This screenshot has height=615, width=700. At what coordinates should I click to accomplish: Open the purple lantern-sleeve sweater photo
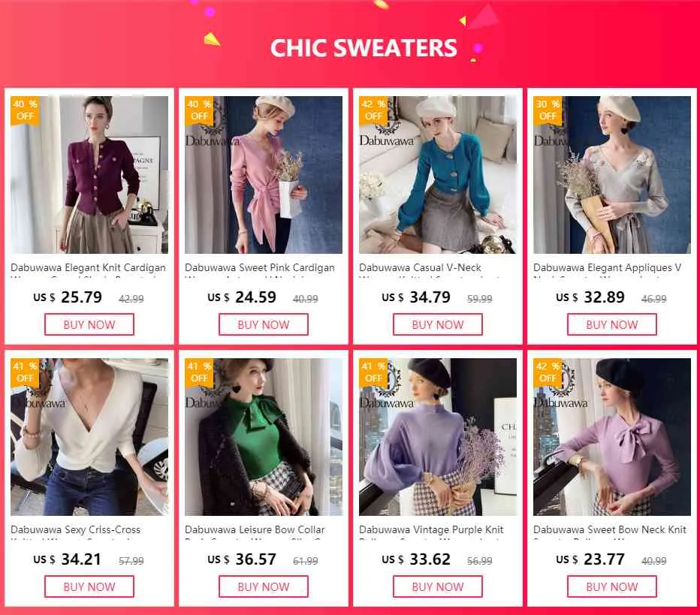(437, 437)
